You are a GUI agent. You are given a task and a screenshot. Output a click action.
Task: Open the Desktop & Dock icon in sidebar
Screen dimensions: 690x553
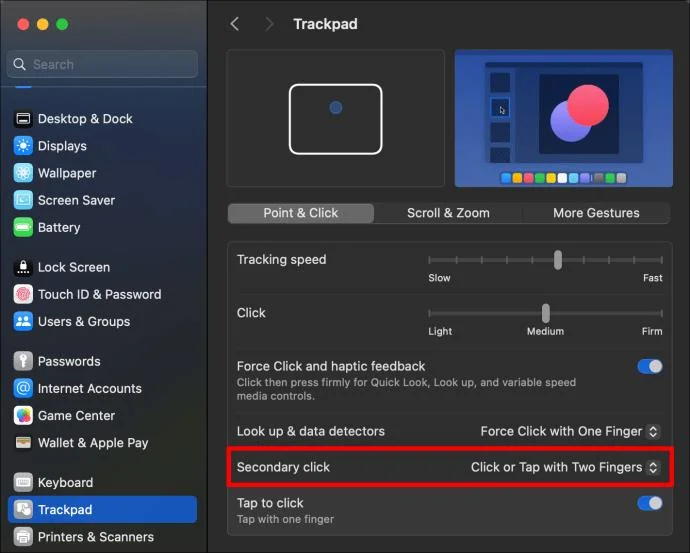point(23,119)
